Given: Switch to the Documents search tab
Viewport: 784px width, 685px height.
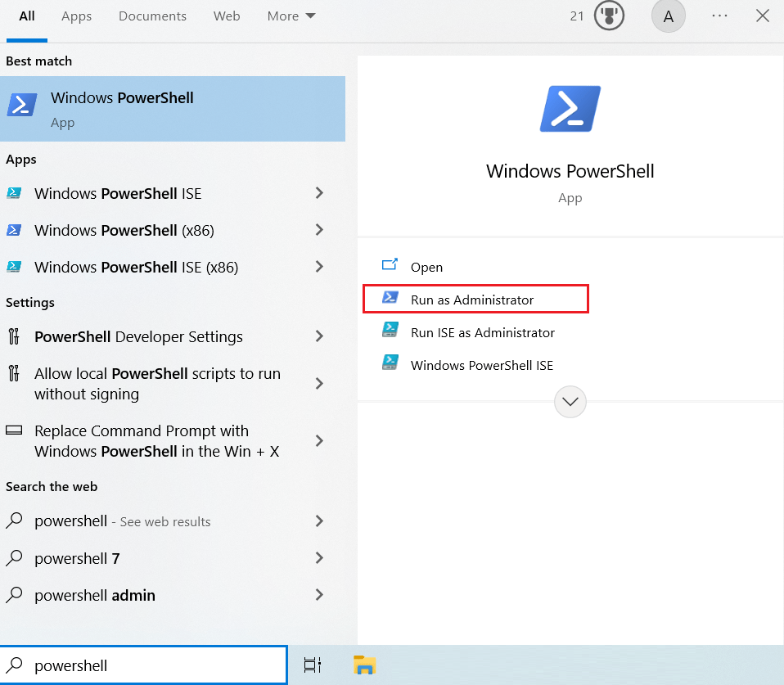Looking at the screenshot, I should click(x=152, y=16).
